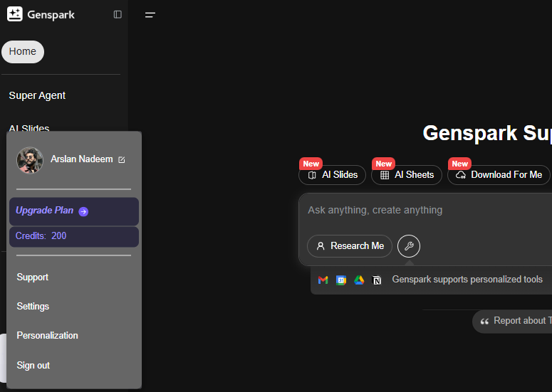Click the Download For Me button
Image resolution: width=552 pixels, height=392 pixels.
click(499, 175)
